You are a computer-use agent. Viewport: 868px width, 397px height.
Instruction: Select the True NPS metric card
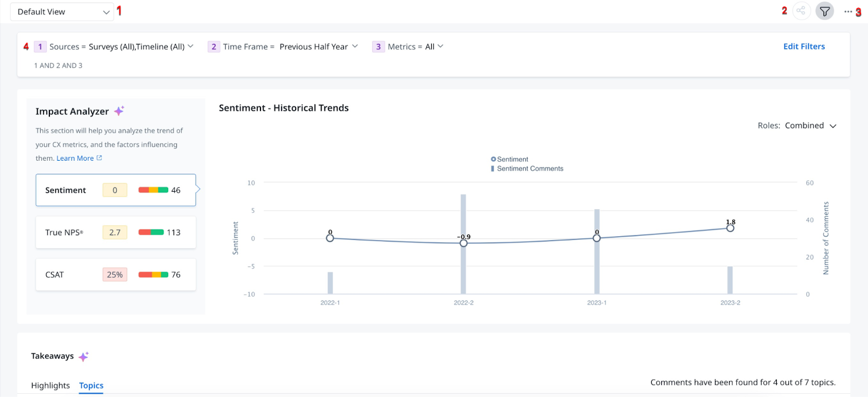[x=116, y=232]
